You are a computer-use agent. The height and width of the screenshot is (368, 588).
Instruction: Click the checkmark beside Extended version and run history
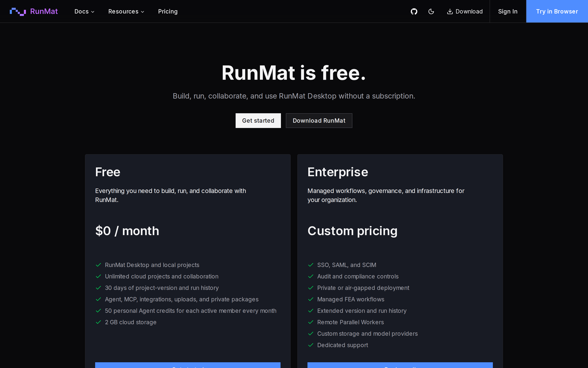tap(311, 311)
